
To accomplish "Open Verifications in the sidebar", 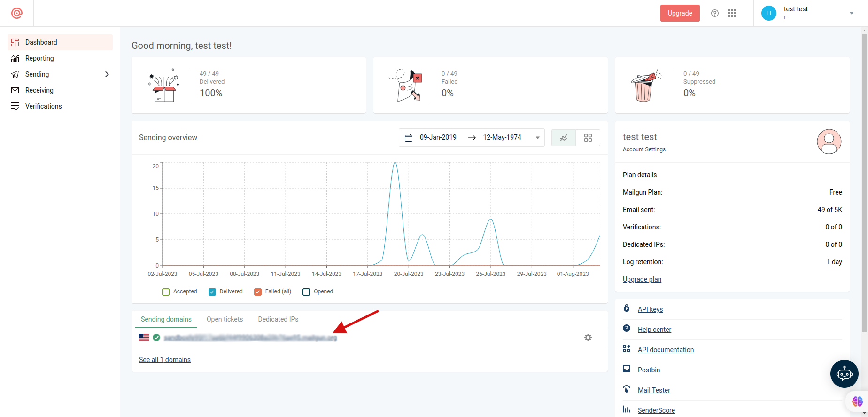I will coord(60,106).
